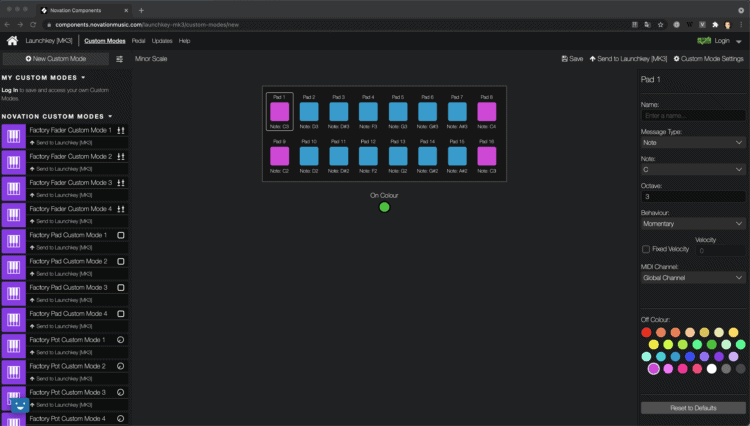This screenshot has height=426, width=750.
Task: Click the Factory Pad Custom Mode 3 piano icon
Action: 13,294
